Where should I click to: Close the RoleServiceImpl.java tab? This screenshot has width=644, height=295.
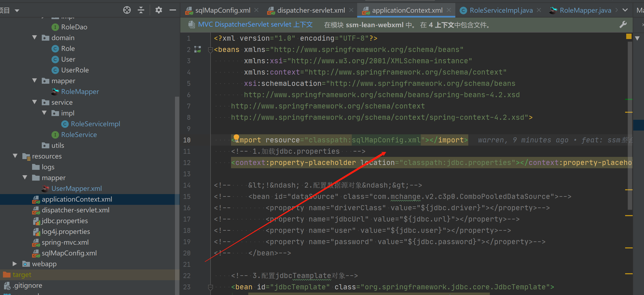[539, 10]
